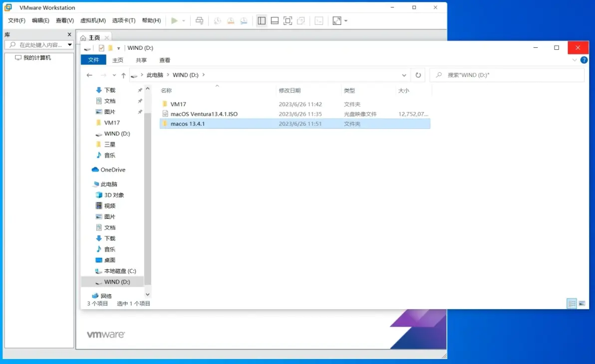Toggle the VMware library panel view
The image size is (595, 364).
[262, 21]
